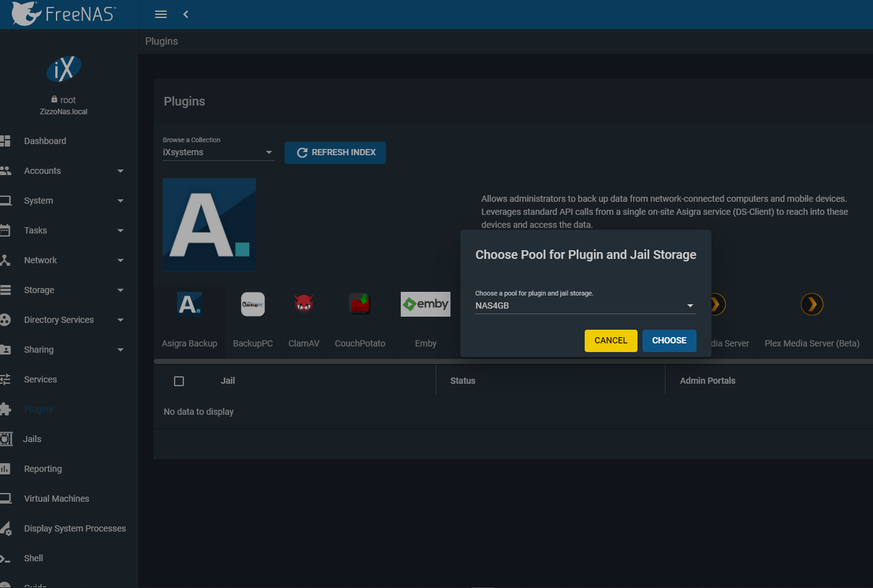Sort by the Admin Portals column header
Viewport: 873px width, 588px height.
coord(708,381)
